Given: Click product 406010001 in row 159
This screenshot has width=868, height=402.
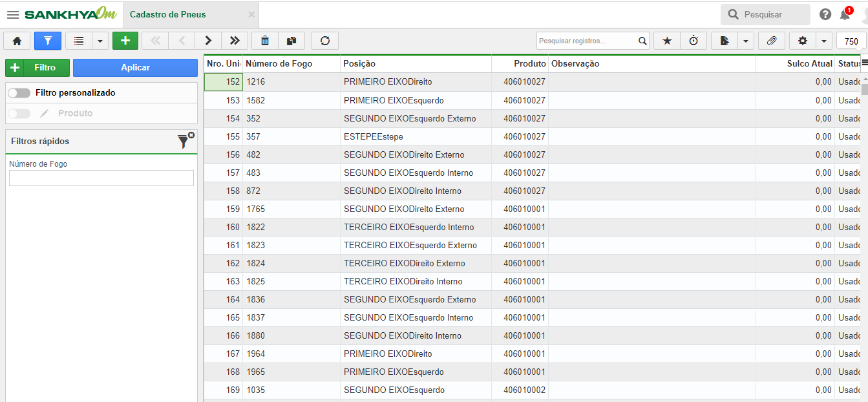Looking at the screenshot, I should pyautogui.click(x=520, y=209).
